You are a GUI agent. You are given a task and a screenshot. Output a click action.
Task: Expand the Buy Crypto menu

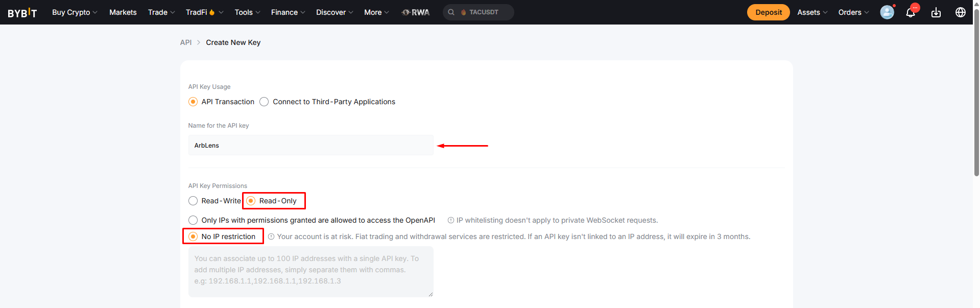coord(75,12)
